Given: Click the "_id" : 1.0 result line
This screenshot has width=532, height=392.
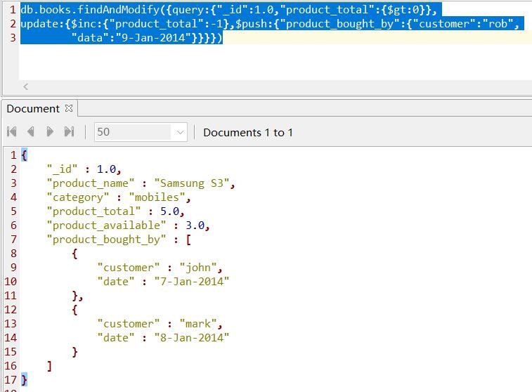Looking at the screenshot, I should [x=84, y=169].
